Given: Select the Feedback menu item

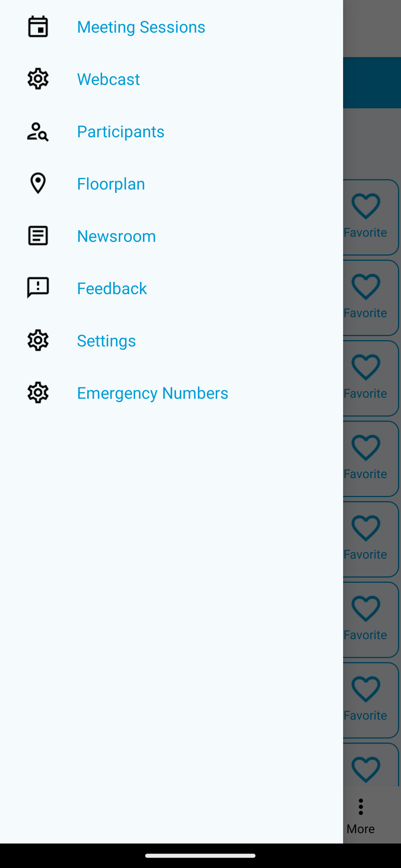Looking at the screenshot, I should (112, 289).
